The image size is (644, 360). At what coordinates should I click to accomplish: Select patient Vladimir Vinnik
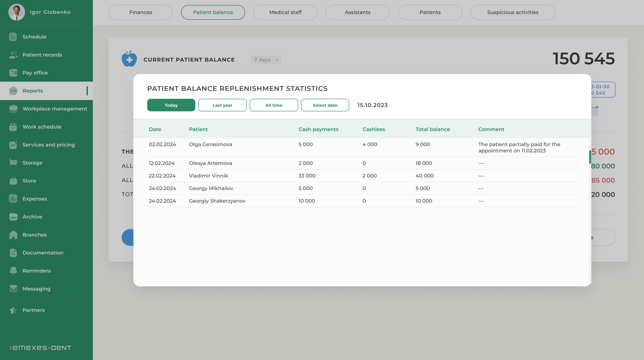[208, 176]
